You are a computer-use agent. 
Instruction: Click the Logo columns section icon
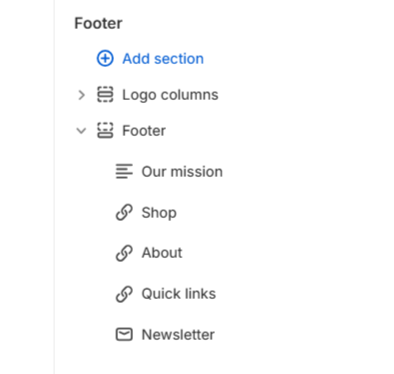click(105, 95)
